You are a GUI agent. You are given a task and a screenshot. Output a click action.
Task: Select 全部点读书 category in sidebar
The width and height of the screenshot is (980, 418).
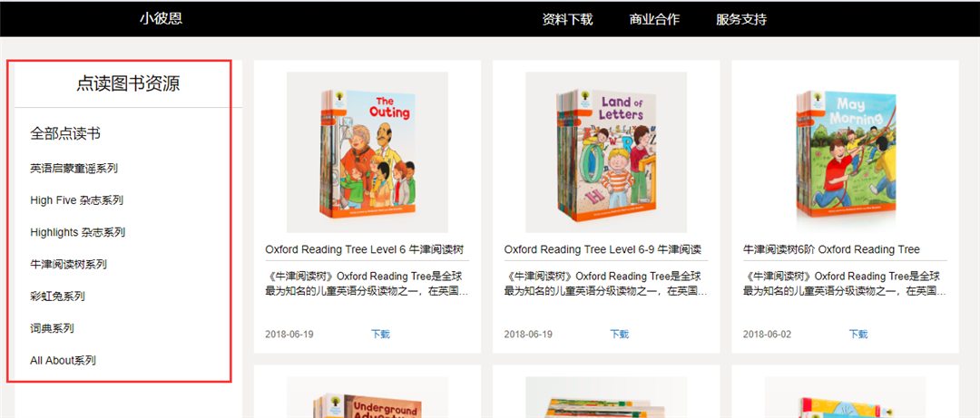[65, 133]
